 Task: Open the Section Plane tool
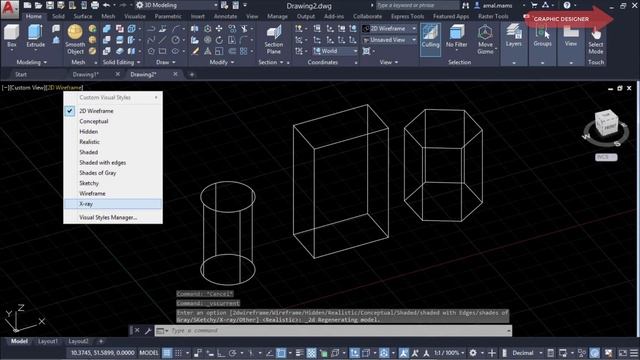[x=273, y=39]
